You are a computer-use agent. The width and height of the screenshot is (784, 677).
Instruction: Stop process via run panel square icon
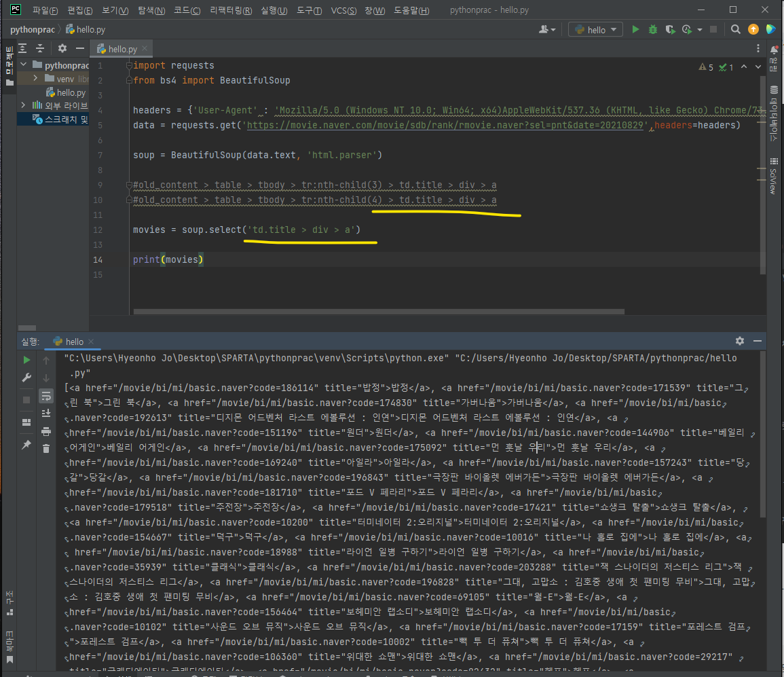pos(26,399)
